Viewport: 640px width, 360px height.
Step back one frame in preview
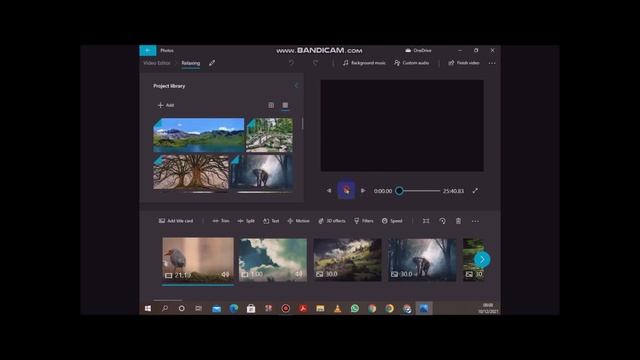click(x=329, y=191)
